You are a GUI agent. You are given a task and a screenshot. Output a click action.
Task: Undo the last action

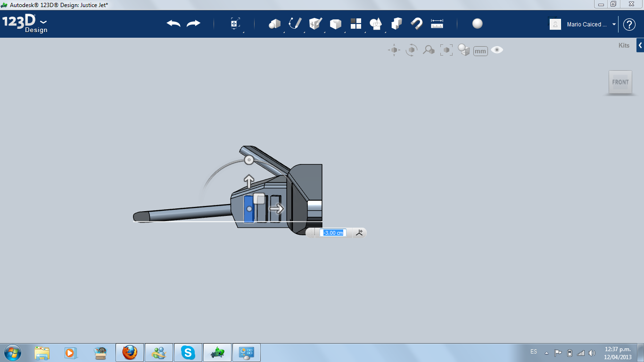point(173,24)
